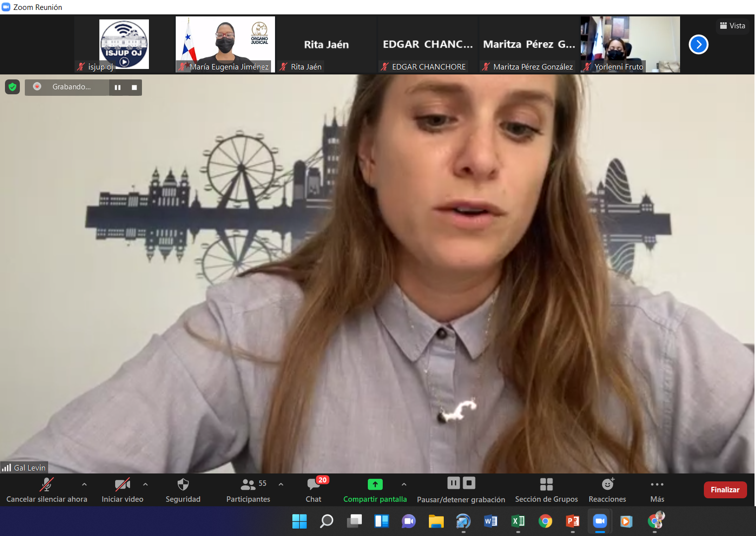Select the EDGAR CHANCHORE participant tile
This screenshot has height=536, width=756.
[x=428, y=44]
